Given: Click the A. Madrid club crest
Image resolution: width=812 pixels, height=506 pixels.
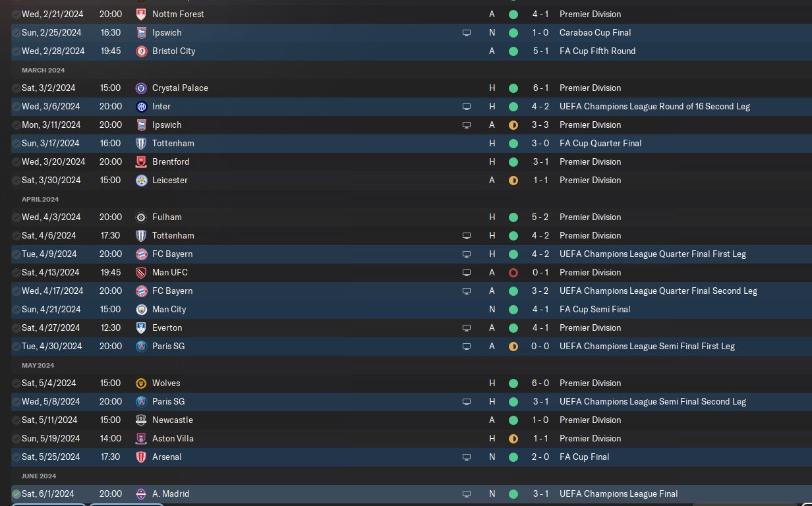Looking at the screenshot, I should pyautogui.click(x=140, y=493).
